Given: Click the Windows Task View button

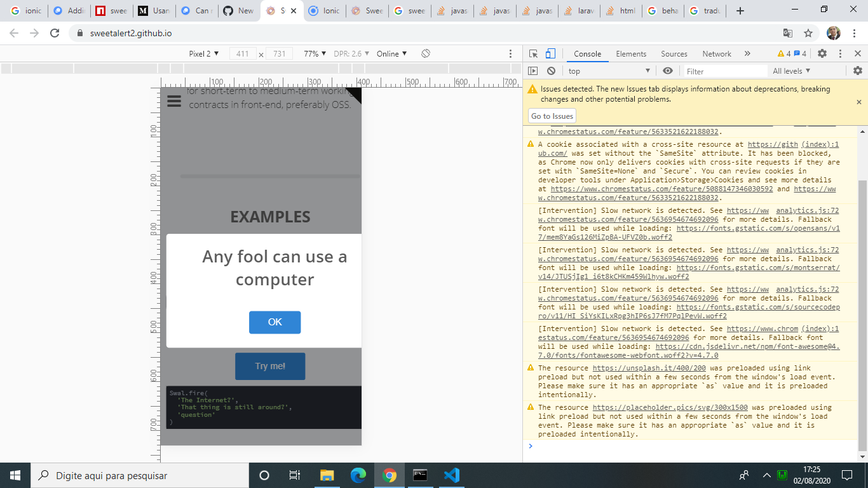Looking at the screenshot, I should pos(295,475).
